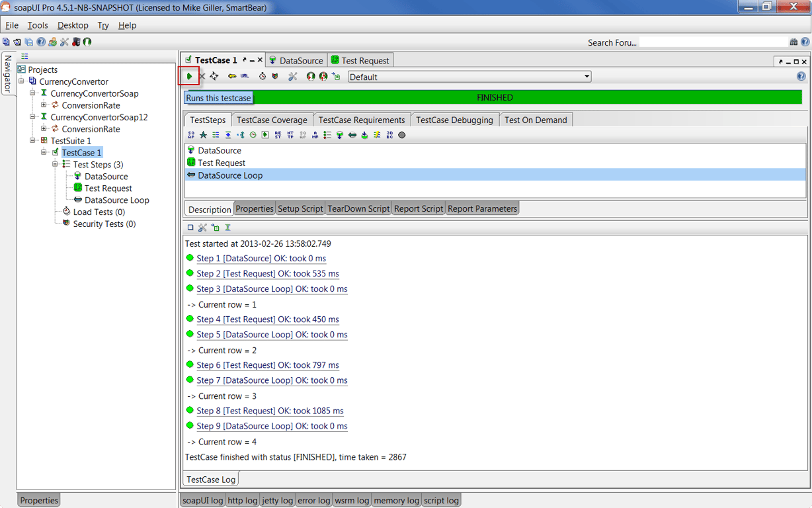
Task: Expand ConversionRate under CurrencyConvertorSoap
Action: tap(44, 105)
